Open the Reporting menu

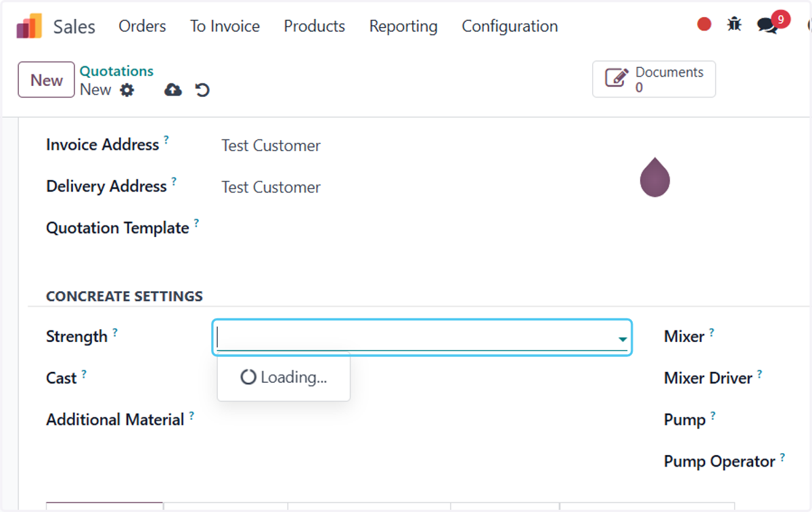pos(403,26)
